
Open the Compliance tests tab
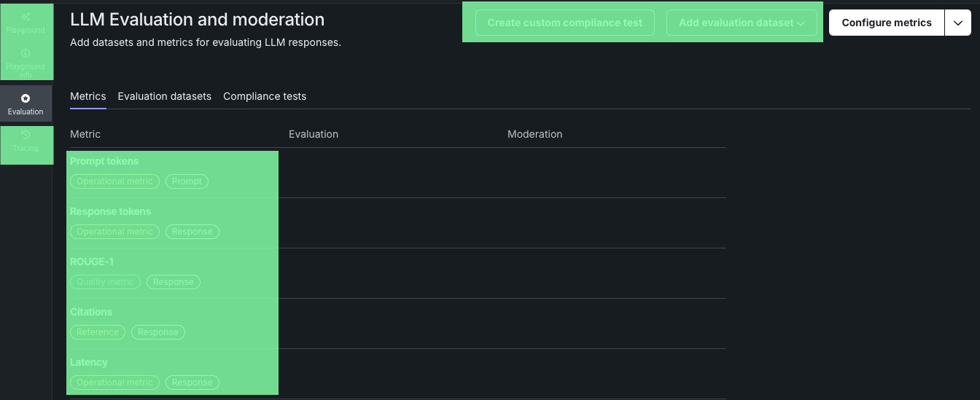265,96
